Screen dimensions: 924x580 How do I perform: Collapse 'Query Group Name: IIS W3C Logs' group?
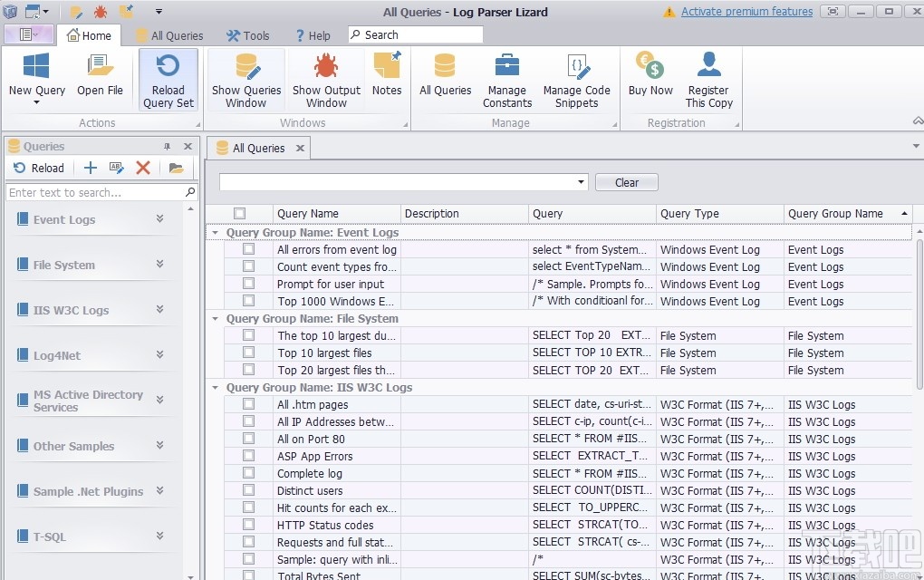point(215,388)
